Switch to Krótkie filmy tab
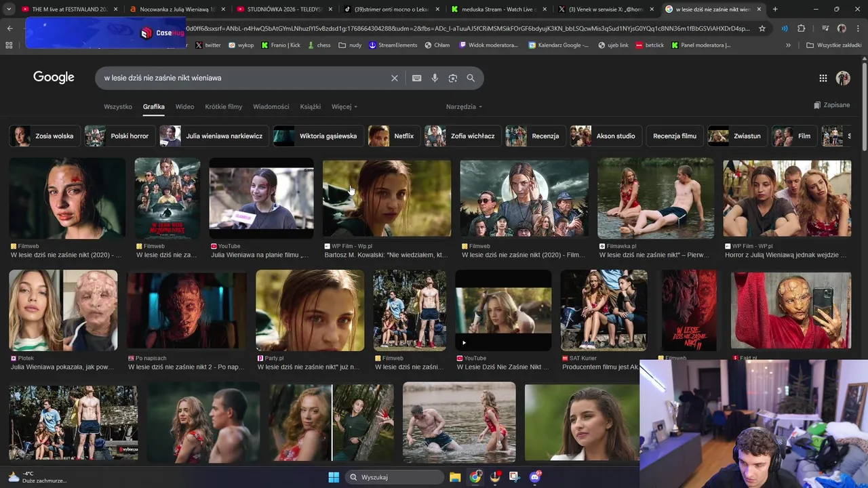The width and height of the screenshot is (868, 488). click(223, 106)
